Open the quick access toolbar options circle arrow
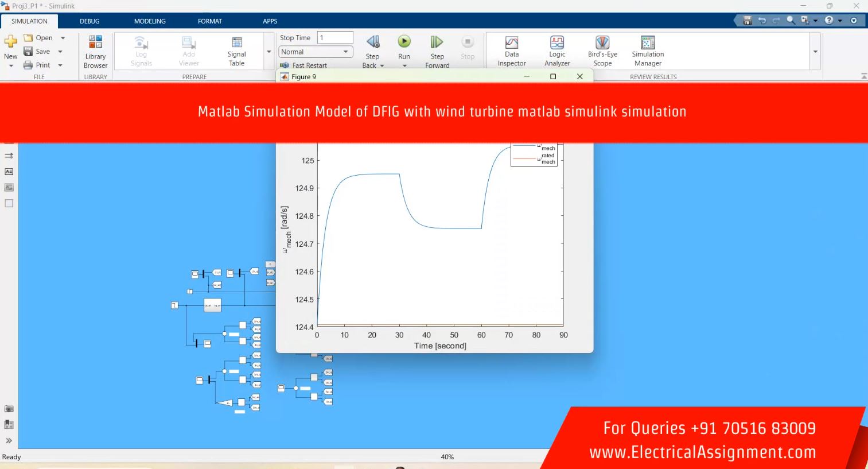The height and width of the screenshot is (469, 868). (854, 20)
